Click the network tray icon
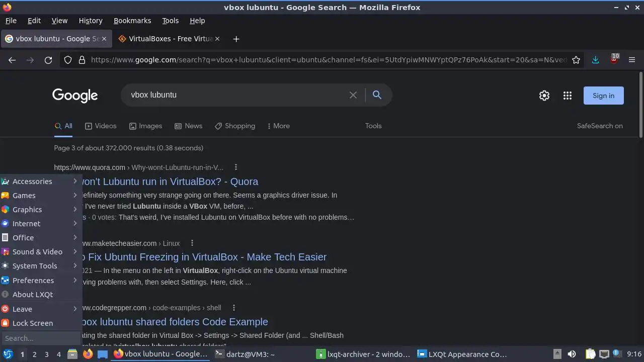The height and width of the screenshot is (362, 644). coord(604,354)
